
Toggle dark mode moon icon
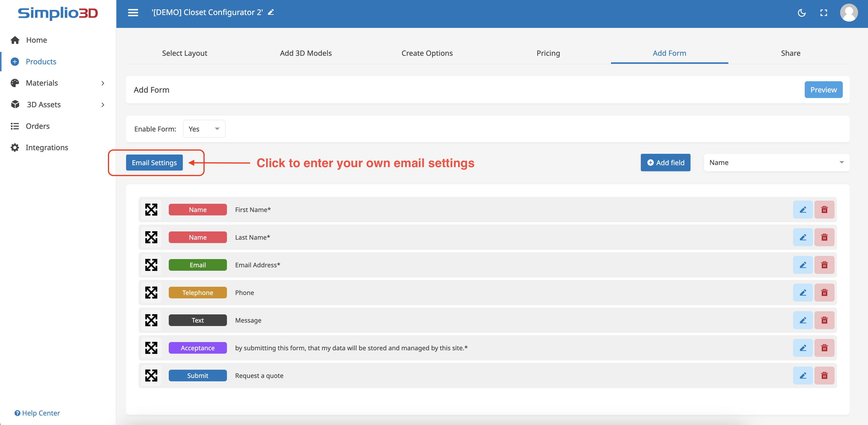pyautogui.click(x=802, y=13)
